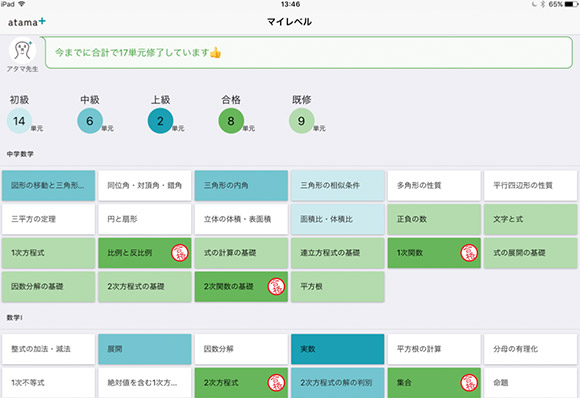
Task: Select the 上級 circle showing 2
Action: point(160,121)
